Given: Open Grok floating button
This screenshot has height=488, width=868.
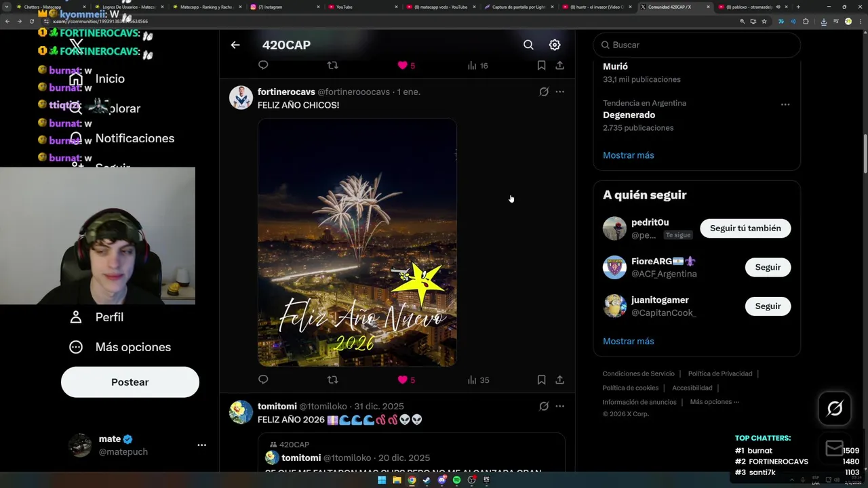Looking at the screenshot, I should coord(835,408).
